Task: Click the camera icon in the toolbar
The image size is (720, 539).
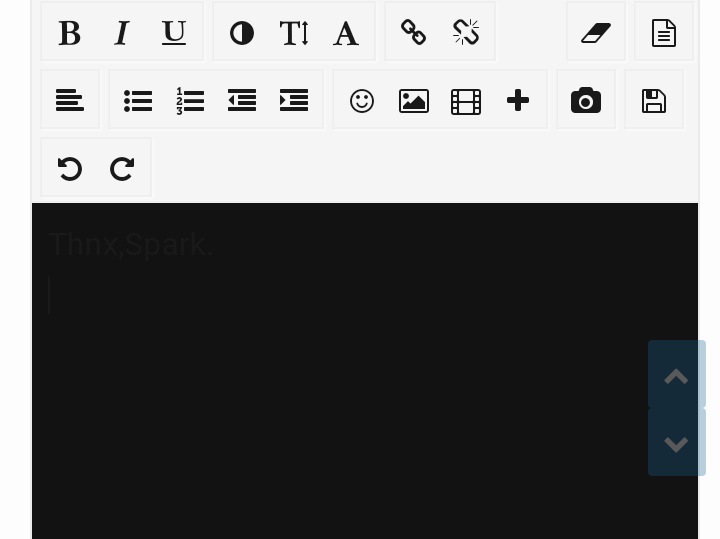Action: (x=586, y=100)
